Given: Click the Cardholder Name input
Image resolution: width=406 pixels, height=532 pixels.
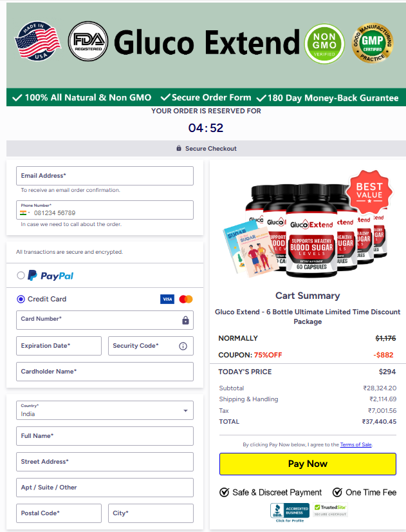Looking at the screenshot, I should click(x=105, y=372).
